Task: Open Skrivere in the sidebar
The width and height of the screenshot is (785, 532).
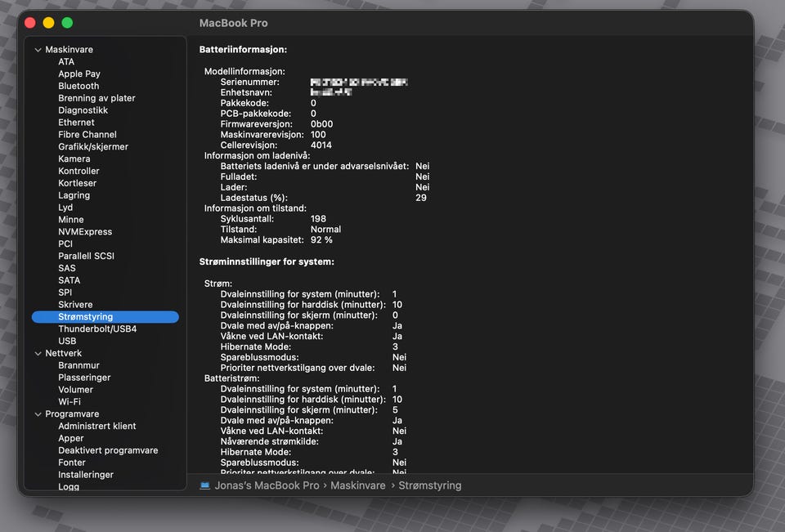Action: tap(75, 304)
